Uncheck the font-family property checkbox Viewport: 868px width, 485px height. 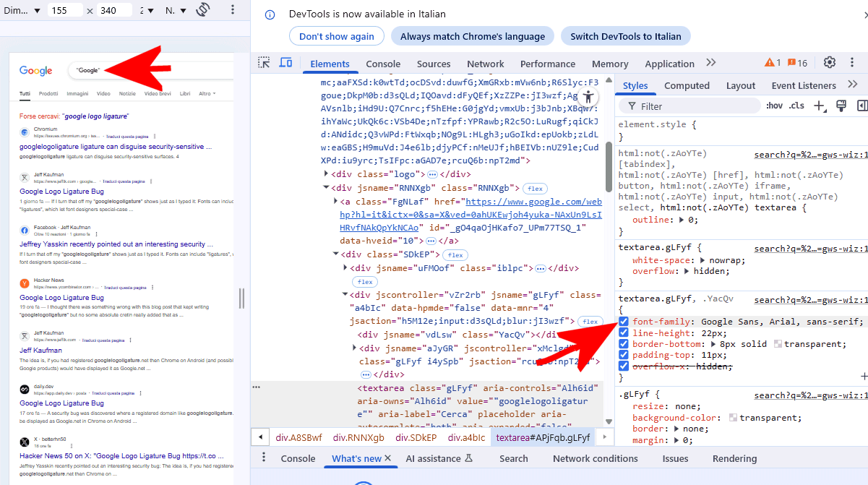coord(624,322)
